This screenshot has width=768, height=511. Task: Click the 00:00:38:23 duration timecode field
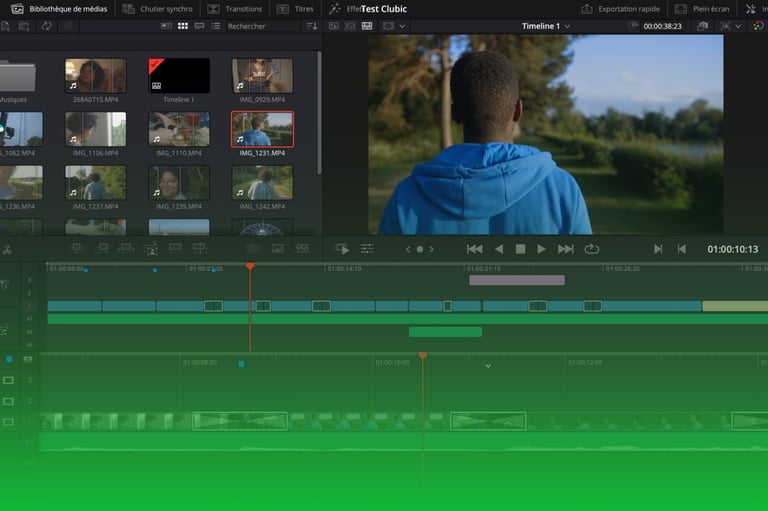tap(662, 26)
